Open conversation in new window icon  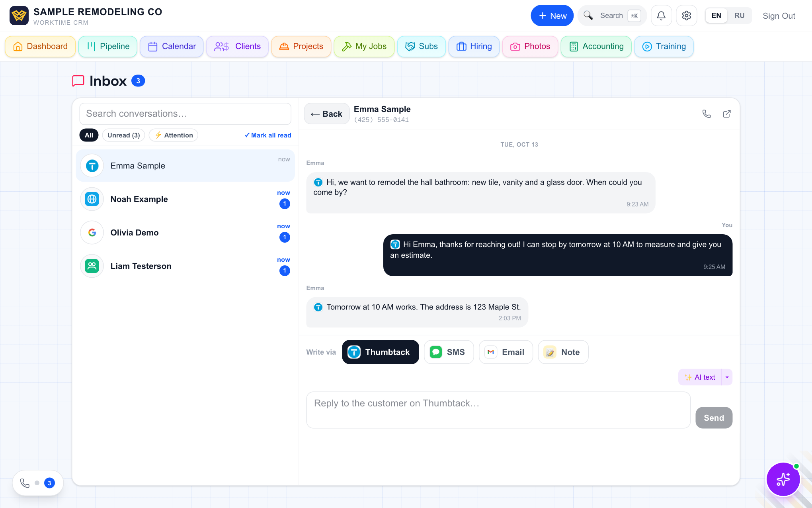(x=727, y=114)
